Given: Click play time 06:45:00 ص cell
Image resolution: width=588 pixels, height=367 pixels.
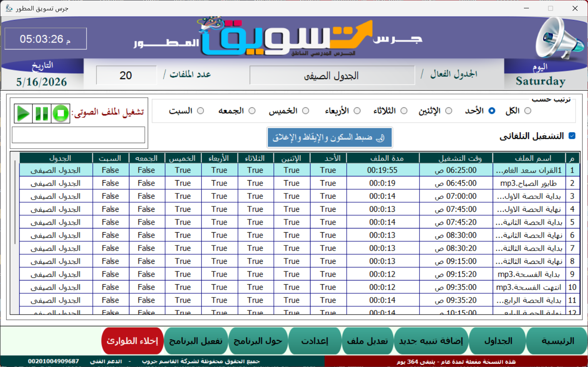Looking at the screenshot, I should coord(456,183).
